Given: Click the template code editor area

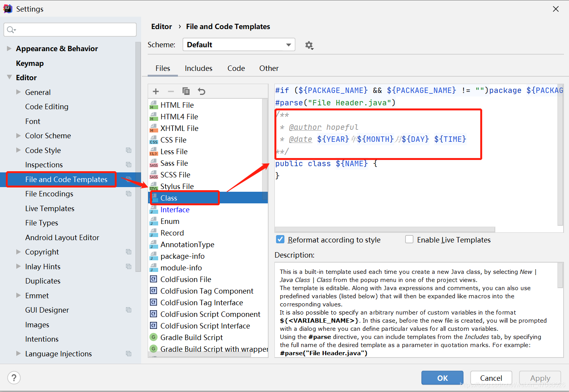Looking at the screenshot, I should 416,155.
